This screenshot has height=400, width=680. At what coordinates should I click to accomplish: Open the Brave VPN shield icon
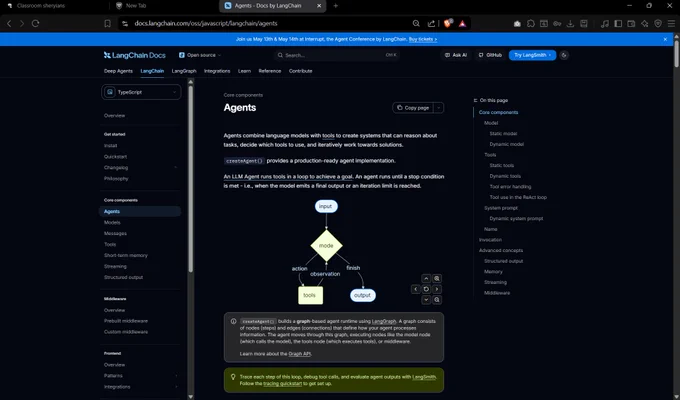pos(658,24)
